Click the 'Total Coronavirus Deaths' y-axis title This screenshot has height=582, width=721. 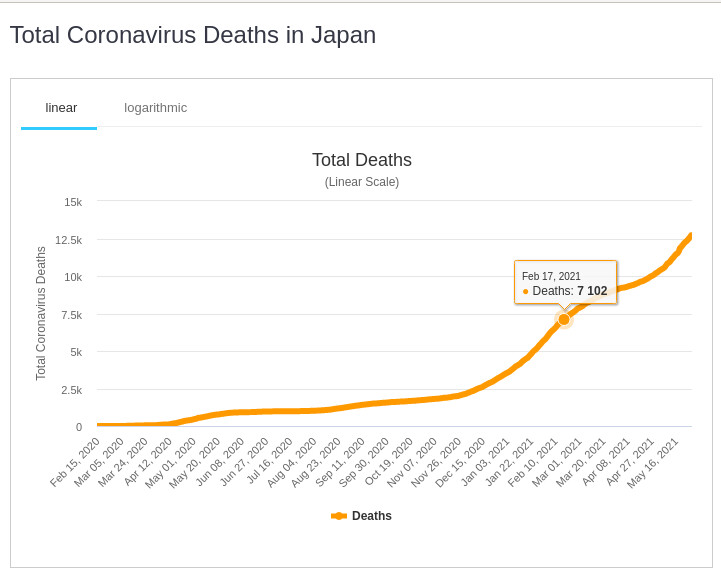point(41,313)
